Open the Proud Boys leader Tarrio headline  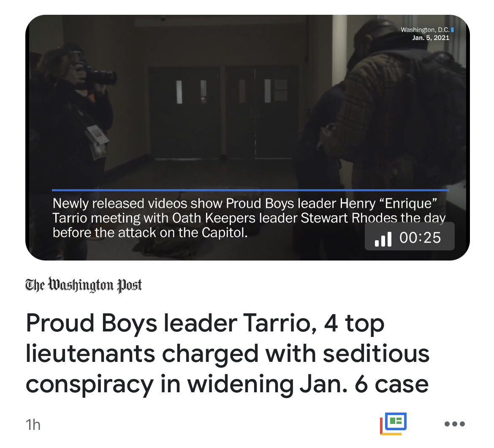(228, 353)
